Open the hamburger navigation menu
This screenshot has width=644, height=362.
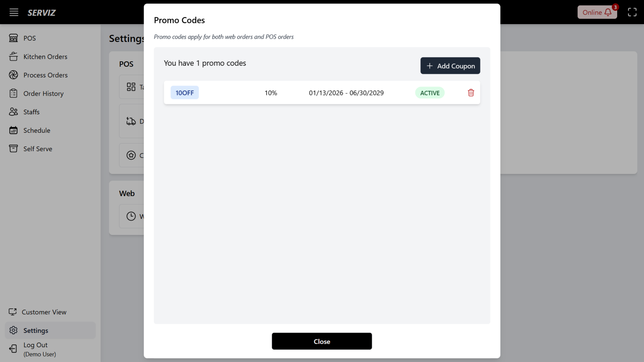tap(14, 12)
